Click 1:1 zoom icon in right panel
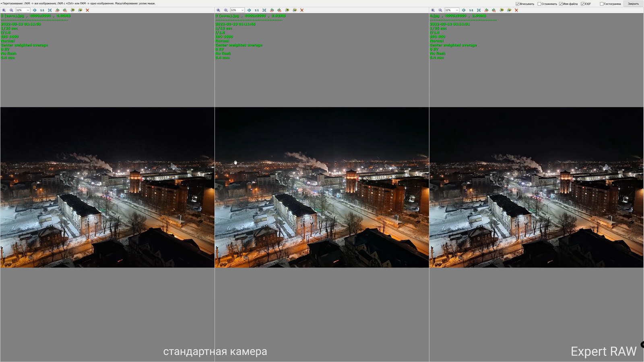This screenshot has height=362, width=644. coord(471,10)
